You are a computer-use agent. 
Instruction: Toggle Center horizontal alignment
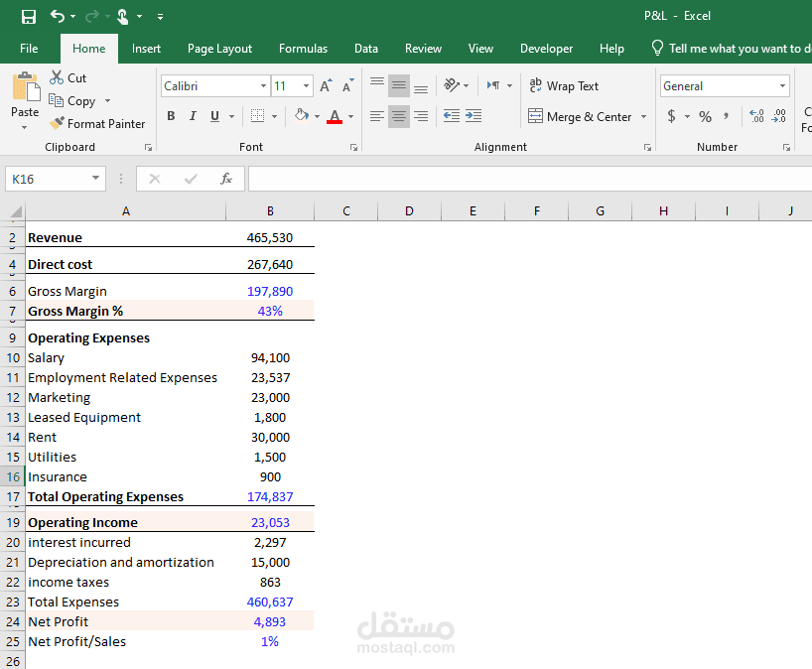399,116
